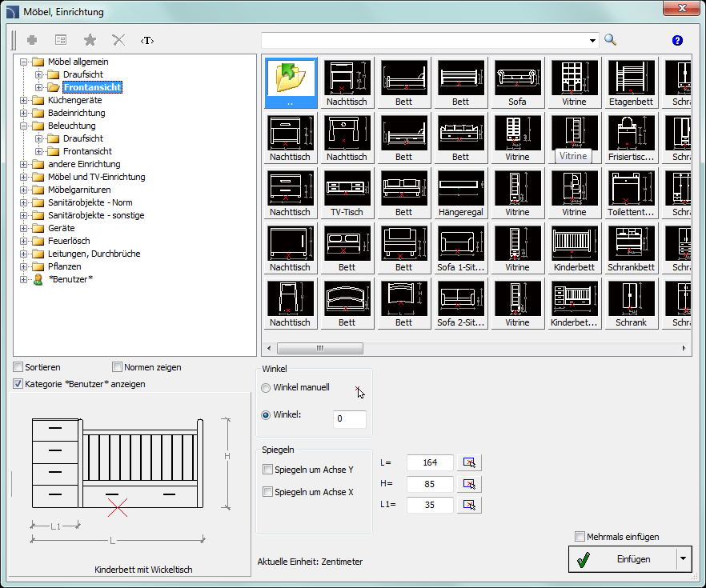Toggle the Normen zeigen checkbox
Viewport: 706px width, 588px height.
click(x=118, y=367)
